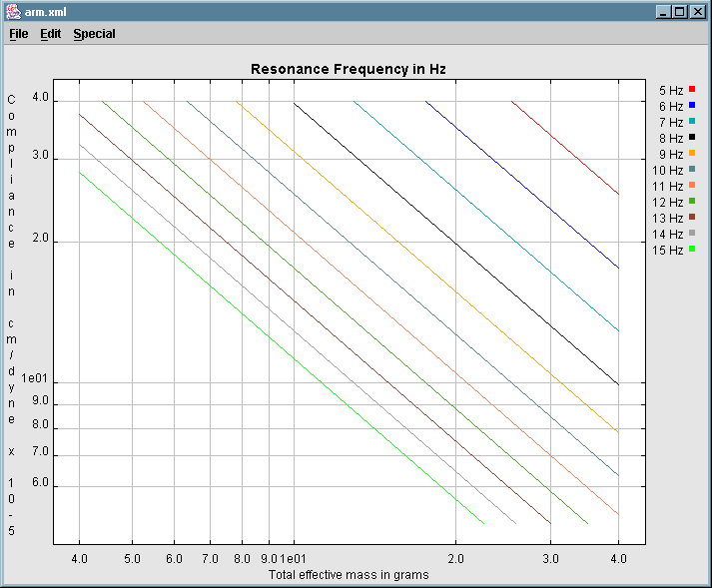Click the '10 Hz' legend label
This screenshot has height=588, width=712.
click(x=668, y=171)
